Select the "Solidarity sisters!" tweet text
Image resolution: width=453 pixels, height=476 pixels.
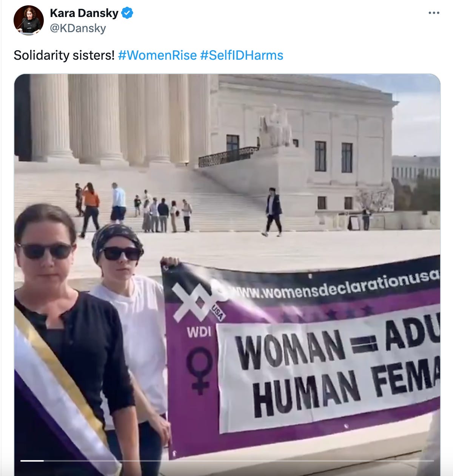click(x=64, y=55)
